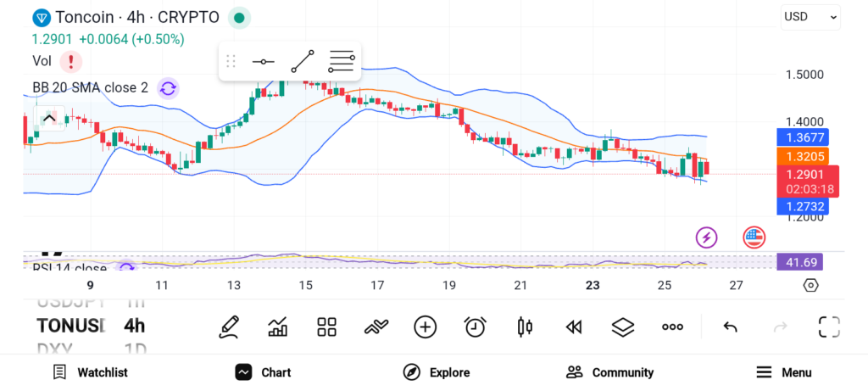This screenshot has width=868, height=391.
Task: Select the horizontal line drawing tool
Action: pyautogui.click(x=263, y=62)
